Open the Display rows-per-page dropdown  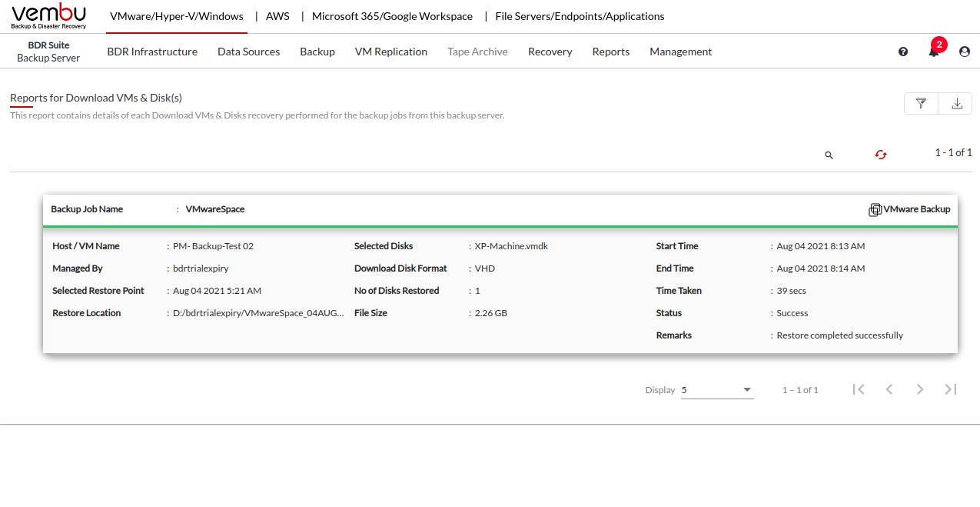tap(717, 390)
